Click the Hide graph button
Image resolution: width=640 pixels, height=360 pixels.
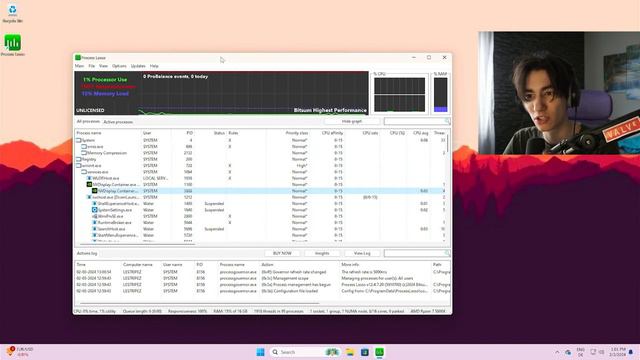[351, 121]
